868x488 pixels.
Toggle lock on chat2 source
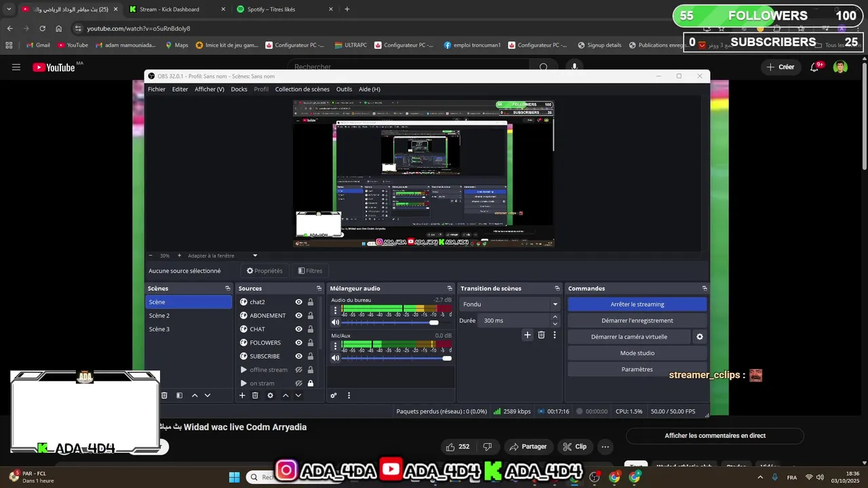coord(311,302)
